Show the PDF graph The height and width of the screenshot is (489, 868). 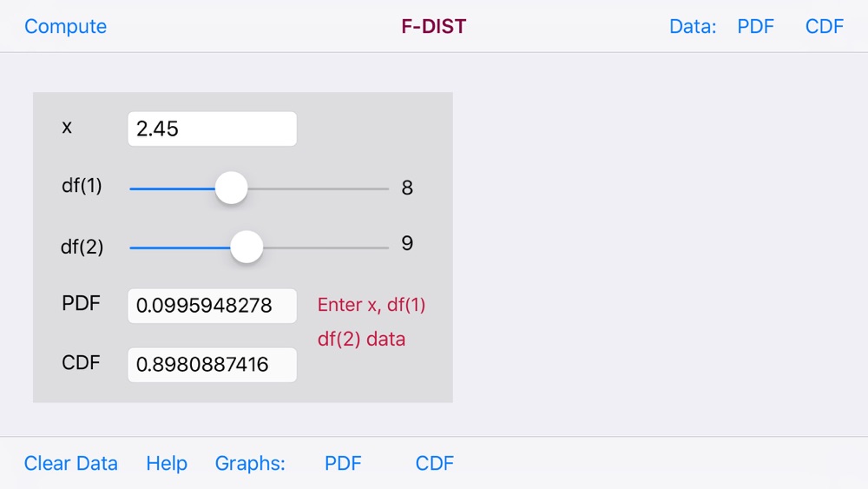[343, 463]
